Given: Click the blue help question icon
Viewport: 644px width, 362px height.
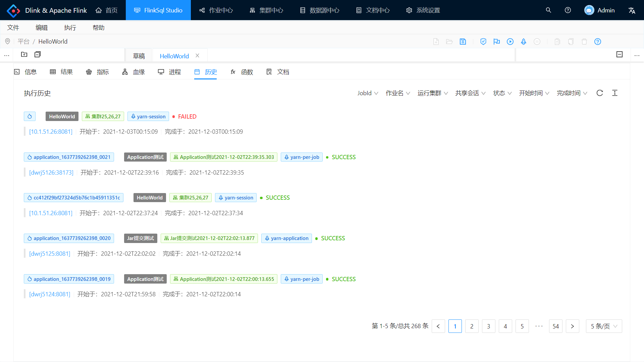Looking at the screenshot, I should pyautogui.click(x=598, y=42).
